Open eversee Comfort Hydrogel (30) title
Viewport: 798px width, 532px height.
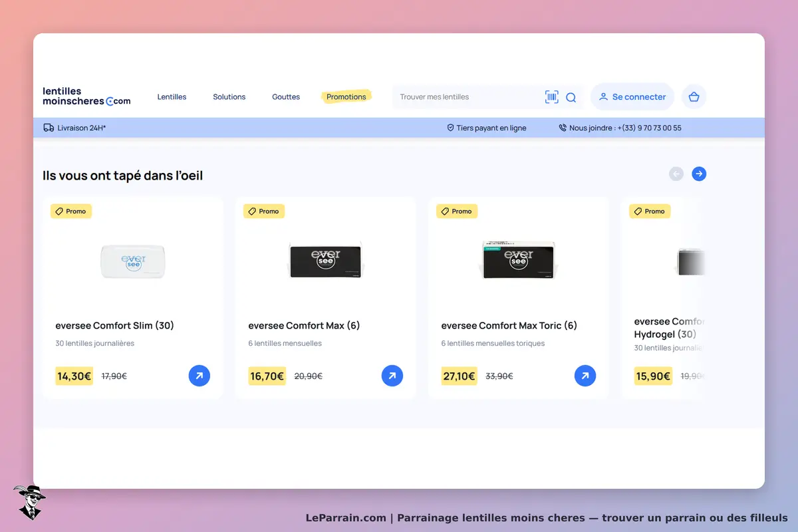[668, 328]
